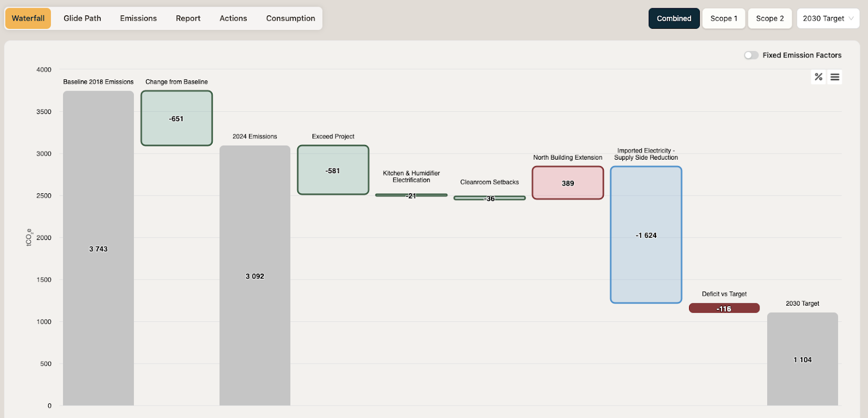Choose the Scope 2 filter button
The width and height of the screenshot is (868, 418).
tap(770, 18)
